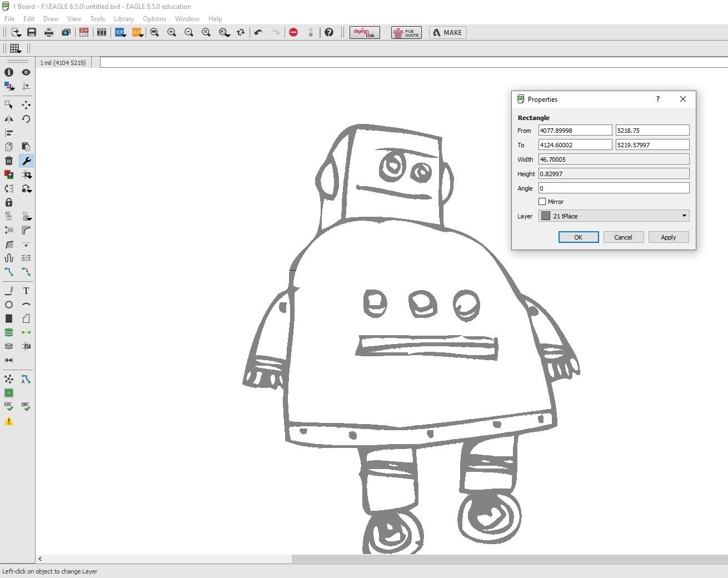The width and height of the screenshot is (728, 578).
Task: Select the Ripup tool
Action: coord(26,272)
